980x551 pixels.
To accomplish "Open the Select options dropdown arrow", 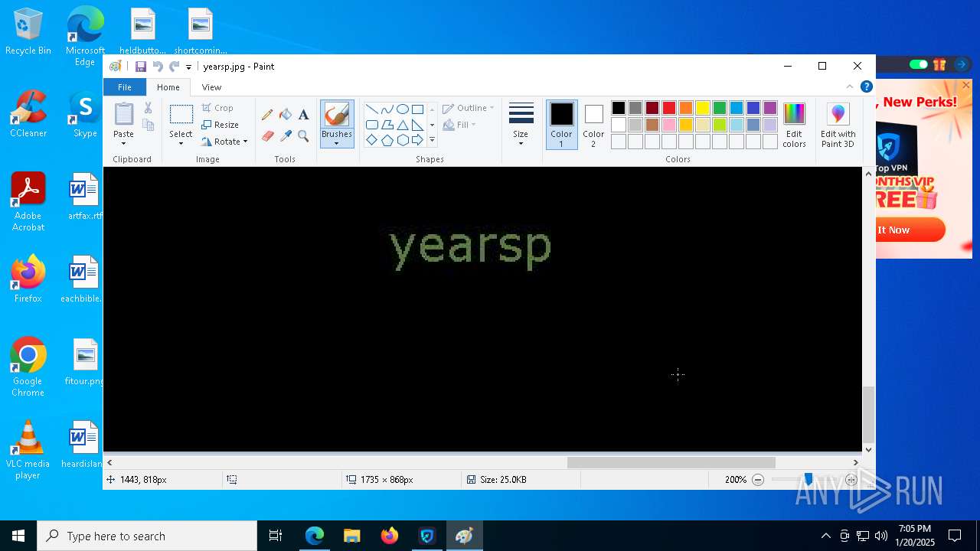I will point(181,143).
